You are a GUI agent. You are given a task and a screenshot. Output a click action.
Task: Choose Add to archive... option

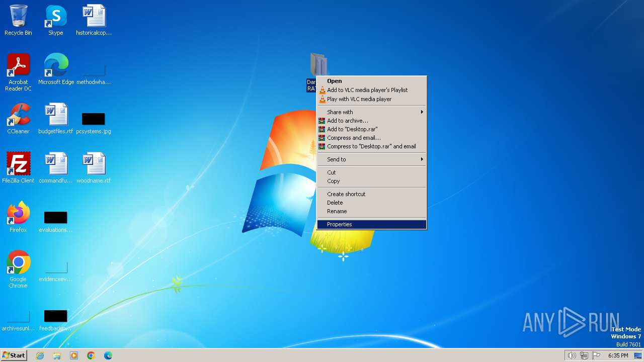372,121
